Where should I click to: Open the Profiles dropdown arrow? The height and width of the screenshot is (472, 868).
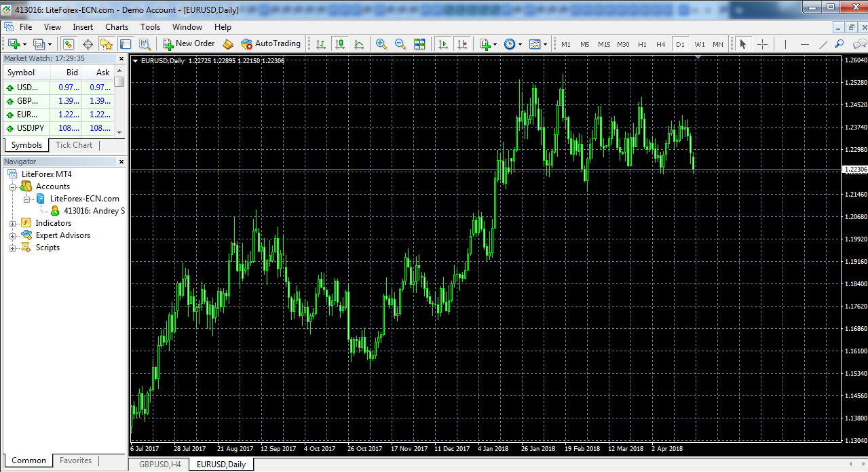pyautogui.click(x=50, y=44)
